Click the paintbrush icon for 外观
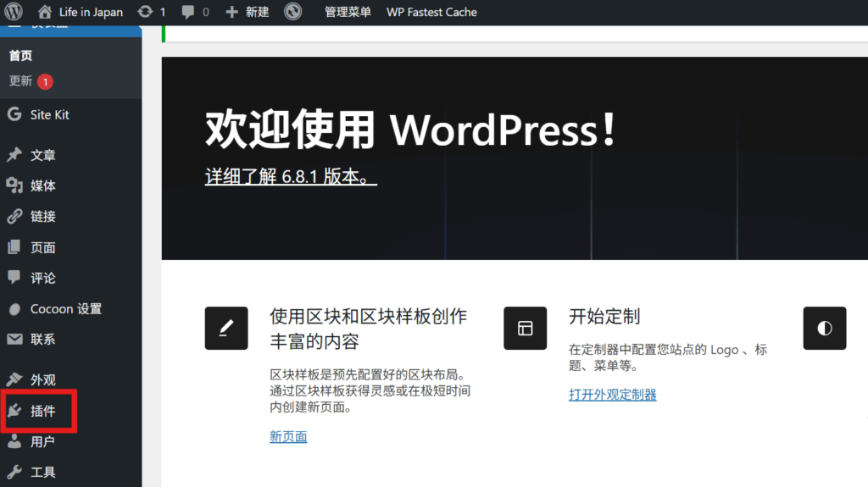This screenshot has height=487, width=868. coord(14,379)
